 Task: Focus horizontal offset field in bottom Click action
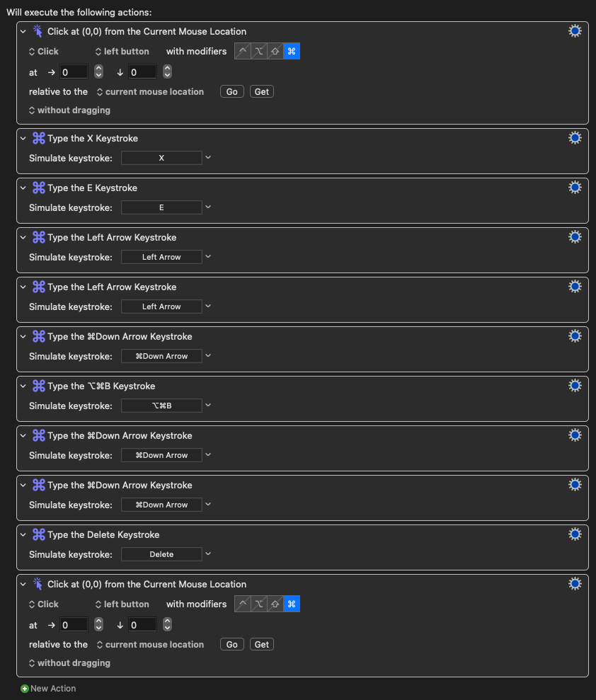[x=74, y=624]
